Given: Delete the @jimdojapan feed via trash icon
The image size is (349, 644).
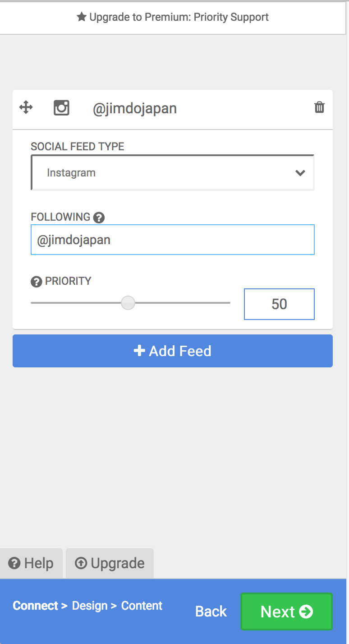Looking at the screenshot, I should click(x=319, y=107).
